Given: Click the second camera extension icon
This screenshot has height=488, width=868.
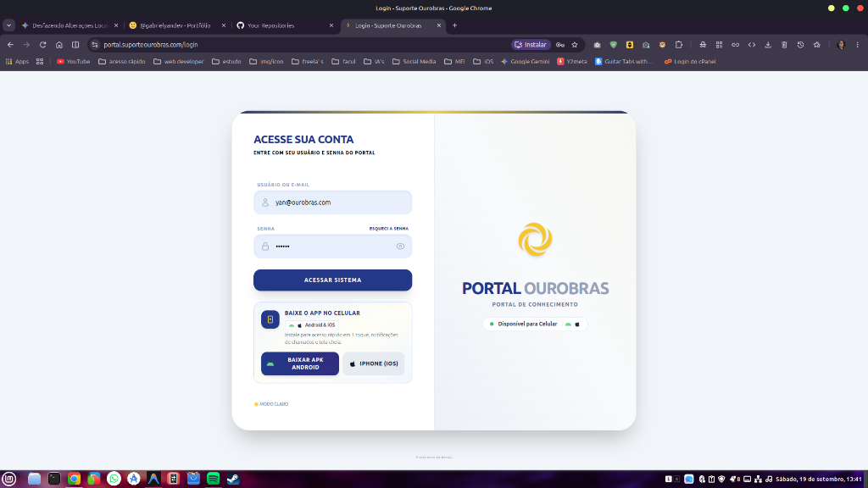Looking at the screenshot, I should tap(646, 45).
